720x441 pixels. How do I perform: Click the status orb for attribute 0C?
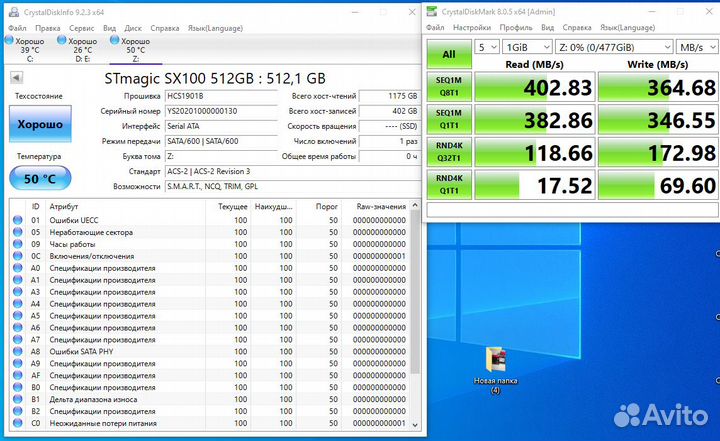17,256
